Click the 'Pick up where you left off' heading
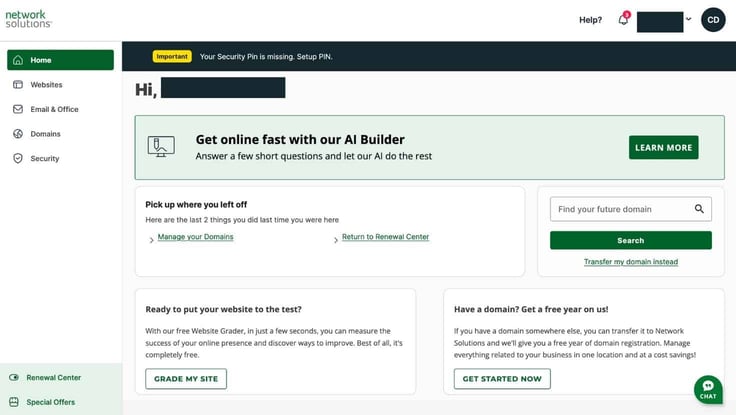 (196, 204)
